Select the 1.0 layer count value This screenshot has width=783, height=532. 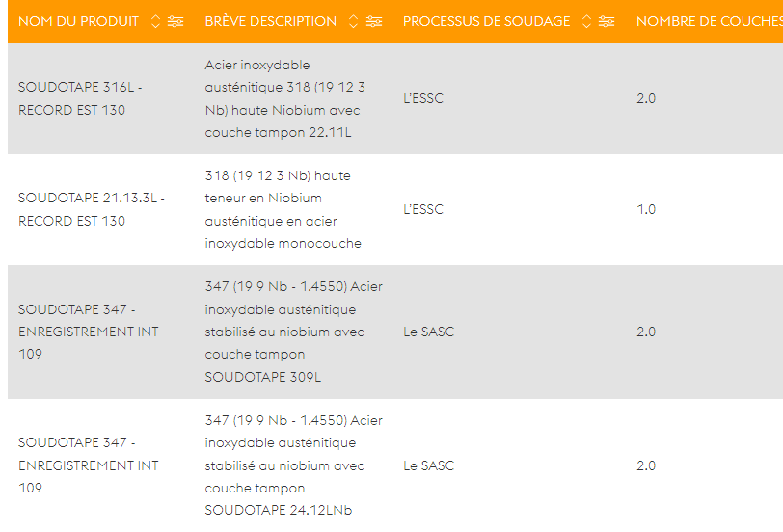646,209
